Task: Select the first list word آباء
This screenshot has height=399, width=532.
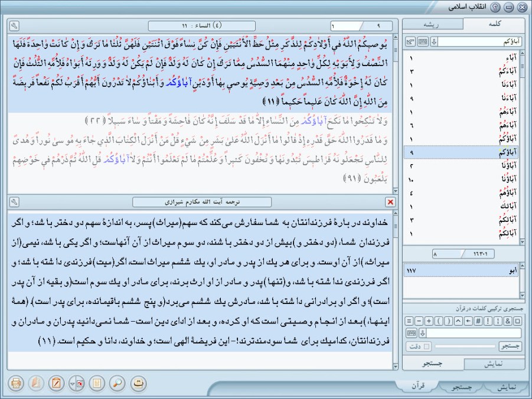Action: click(x=461, y=58)
